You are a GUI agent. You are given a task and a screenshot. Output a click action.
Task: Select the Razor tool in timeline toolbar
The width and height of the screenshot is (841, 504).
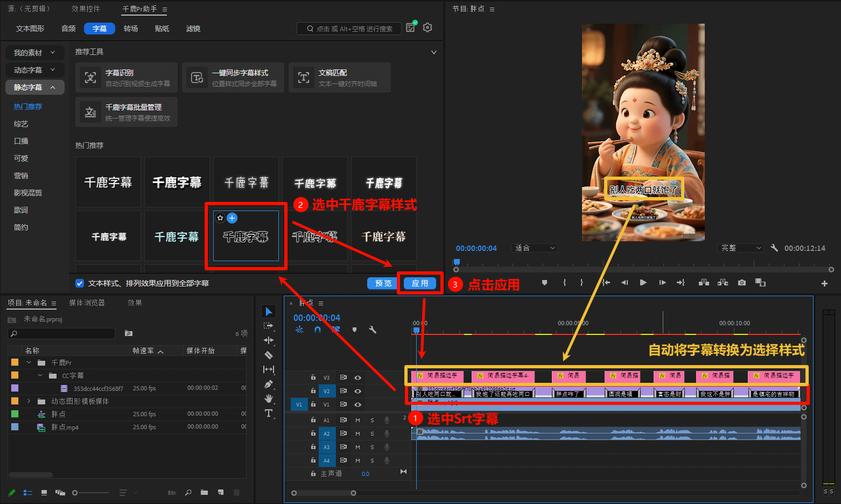269,355
